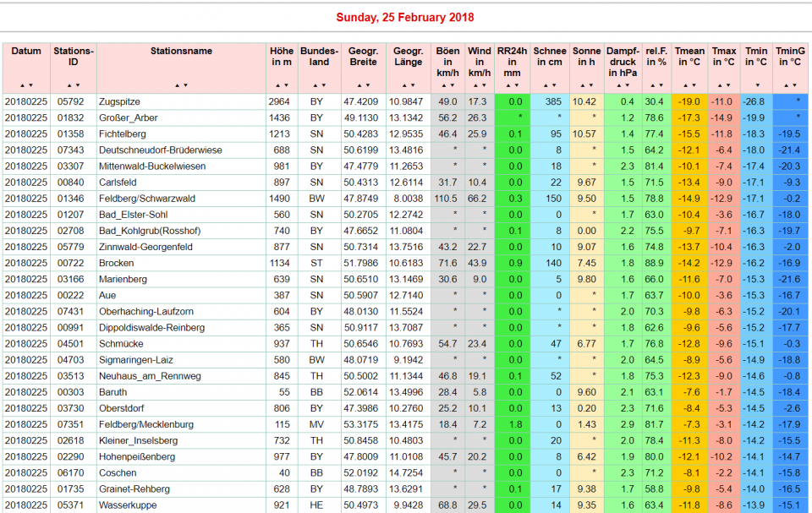This screenshot has height=513, width=812.
Task: Sort Sonne in h column descending
Action: coord(590,85)
